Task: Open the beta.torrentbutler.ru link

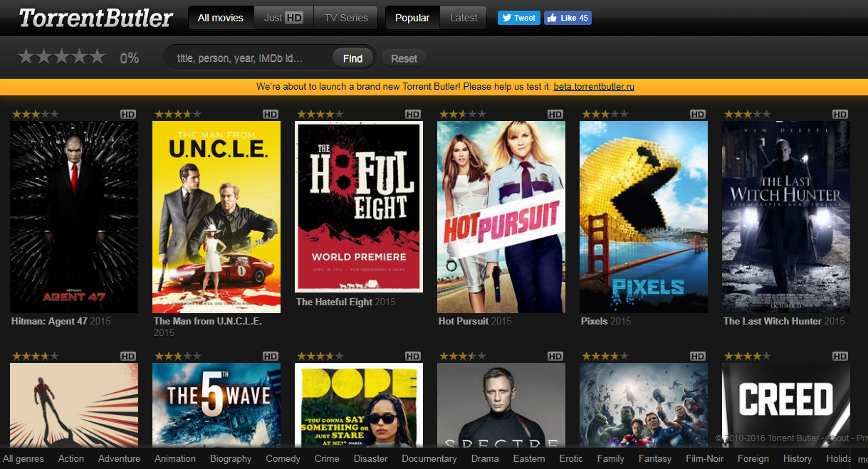Action: [x=594, y=87]
